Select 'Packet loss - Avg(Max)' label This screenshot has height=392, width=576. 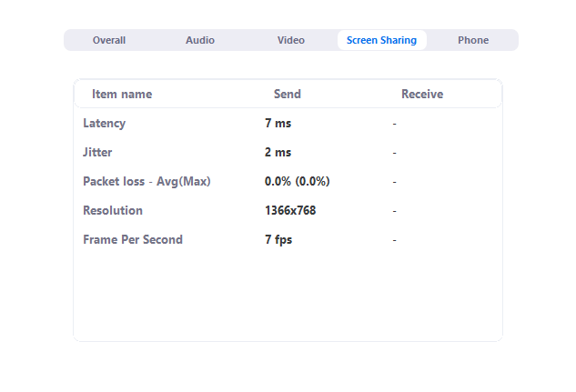point(147,181)
